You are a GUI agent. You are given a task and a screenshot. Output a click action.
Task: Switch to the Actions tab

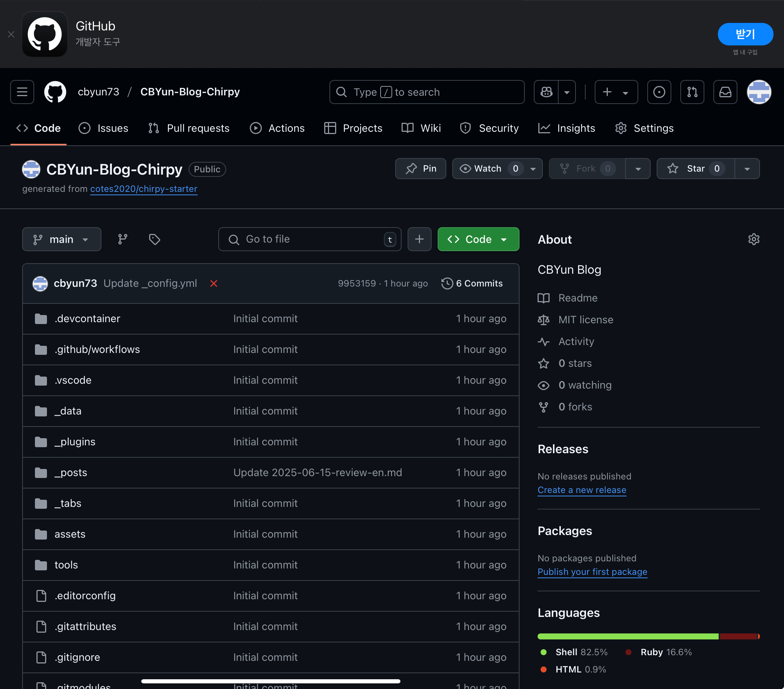(x=277, y=128)
